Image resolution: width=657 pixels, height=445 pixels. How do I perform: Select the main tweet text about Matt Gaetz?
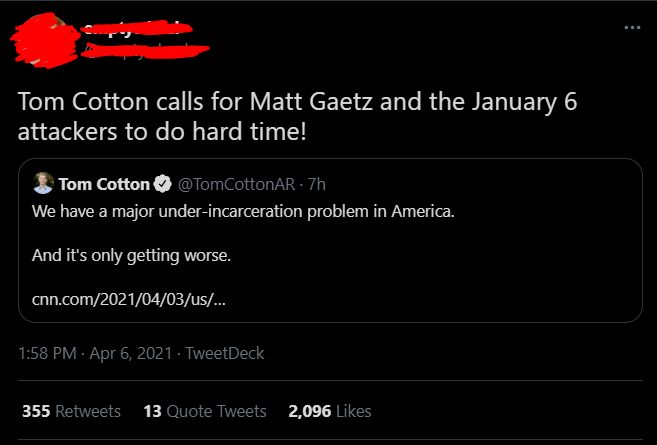297,117
